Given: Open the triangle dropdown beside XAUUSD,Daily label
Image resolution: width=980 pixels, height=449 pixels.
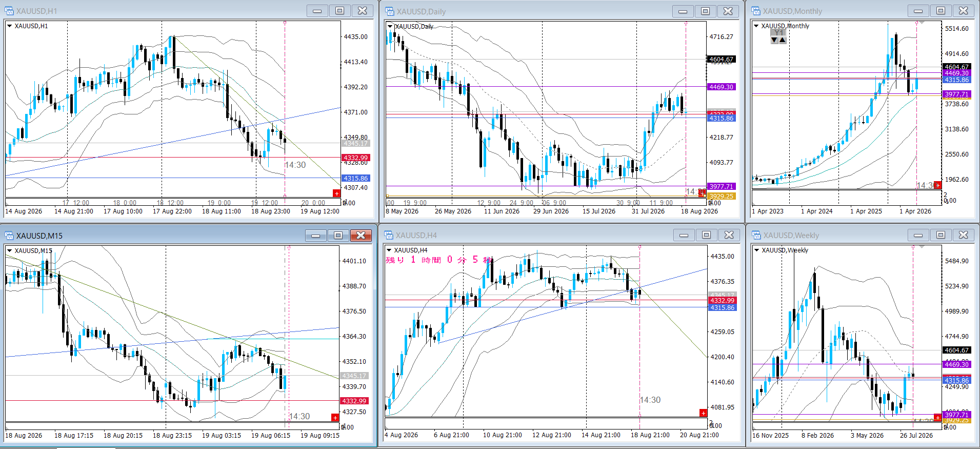Looking at the screenshot, I should pos(390,26).
